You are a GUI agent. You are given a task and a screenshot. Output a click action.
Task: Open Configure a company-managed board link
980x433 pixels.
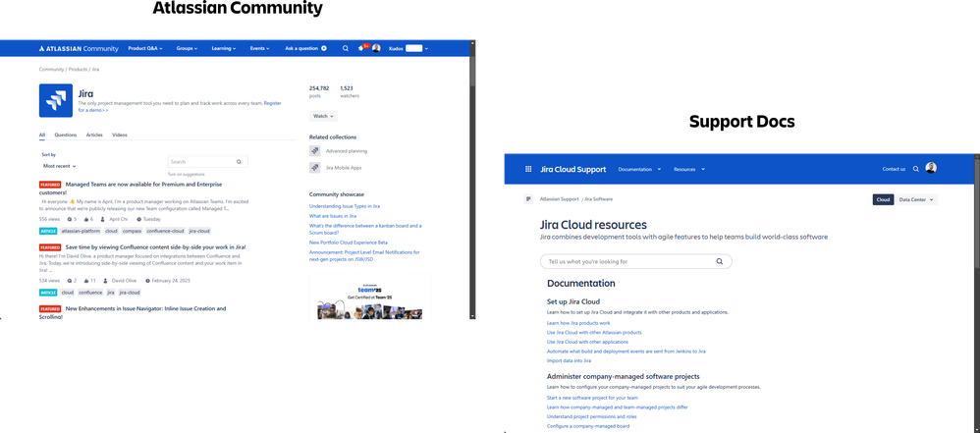(x=588, y=425)
